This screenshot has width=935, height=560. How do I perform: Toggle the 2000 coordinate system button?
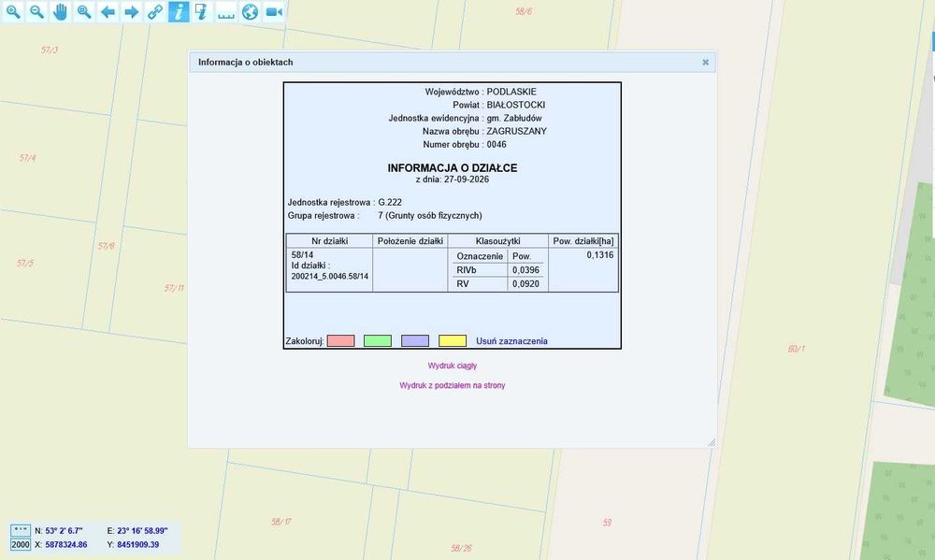[21, 544]
